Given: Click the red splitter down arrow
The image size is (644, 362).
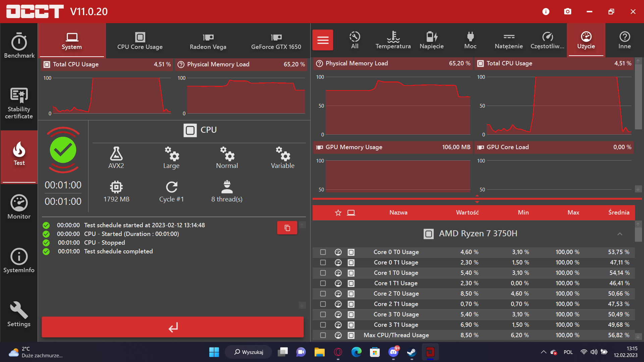Looking at the screenshot, I should pos(477,202).
